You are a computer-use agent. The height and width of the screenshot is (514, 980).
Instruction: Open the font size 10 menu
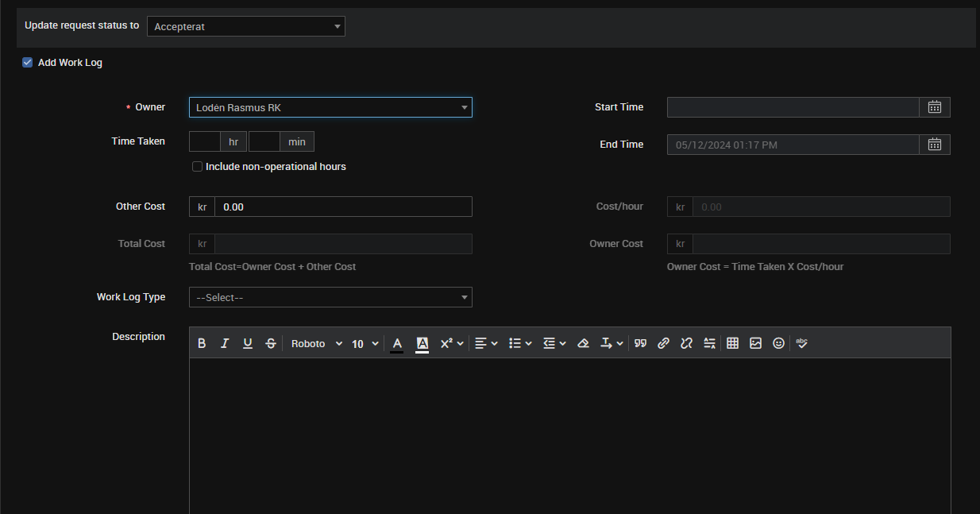click(365, 343)
